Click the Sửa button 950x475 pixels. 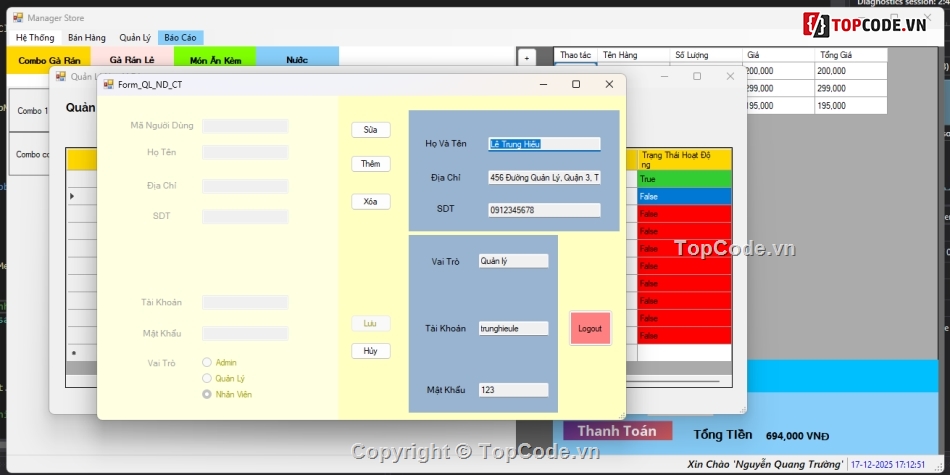tap(371, 130)
